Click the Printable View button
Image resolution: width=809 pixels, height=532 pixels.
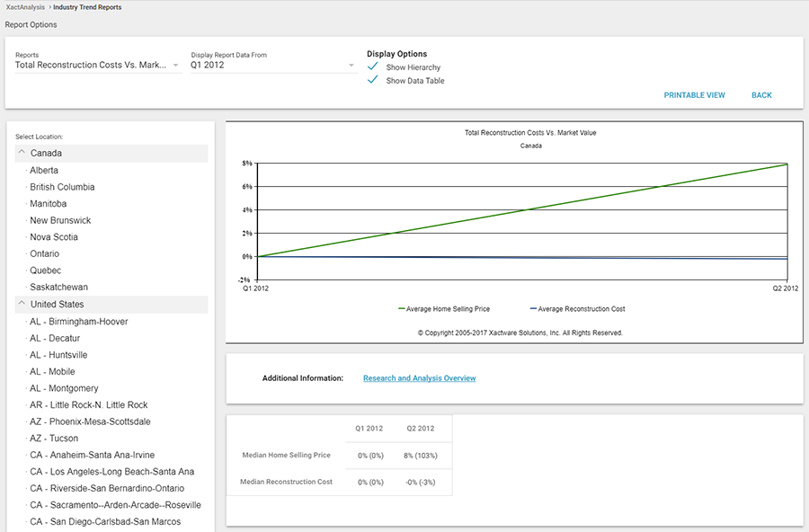click(x=694, y=95)
